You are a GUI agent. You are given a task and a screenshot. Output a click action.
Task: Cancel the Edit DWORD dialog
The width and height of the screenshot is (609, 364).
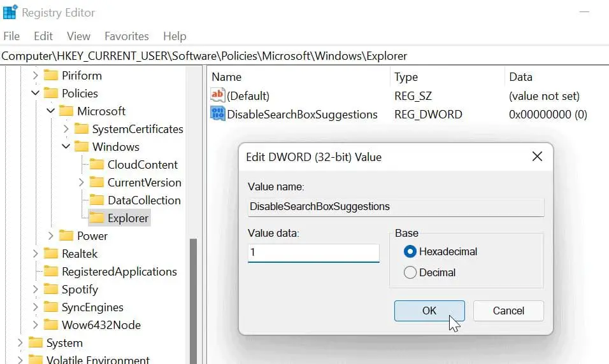tap(508, 311)
